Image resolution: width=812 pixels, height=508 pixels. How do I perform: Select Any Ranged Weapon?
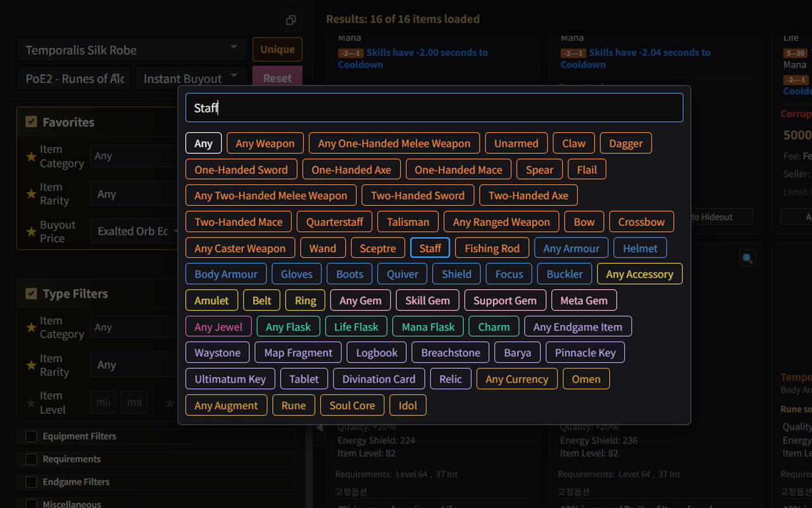tap(501, 222)
